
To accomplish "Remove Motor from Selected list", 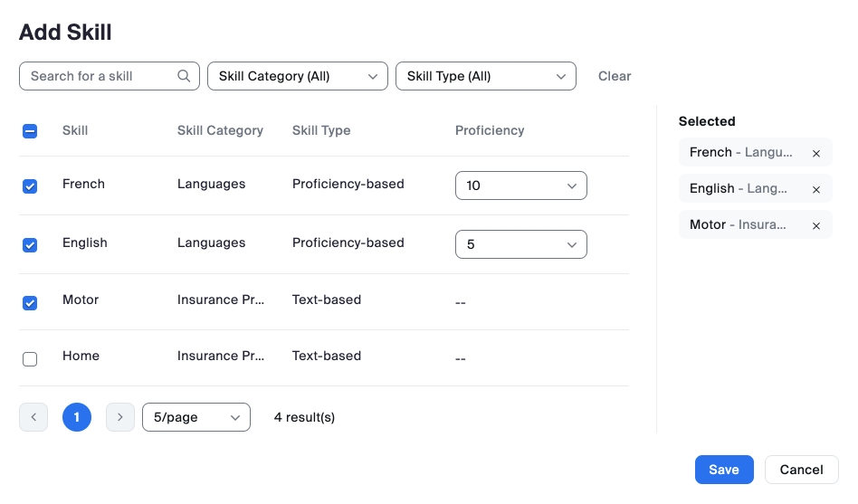I will tap(815, 225).
